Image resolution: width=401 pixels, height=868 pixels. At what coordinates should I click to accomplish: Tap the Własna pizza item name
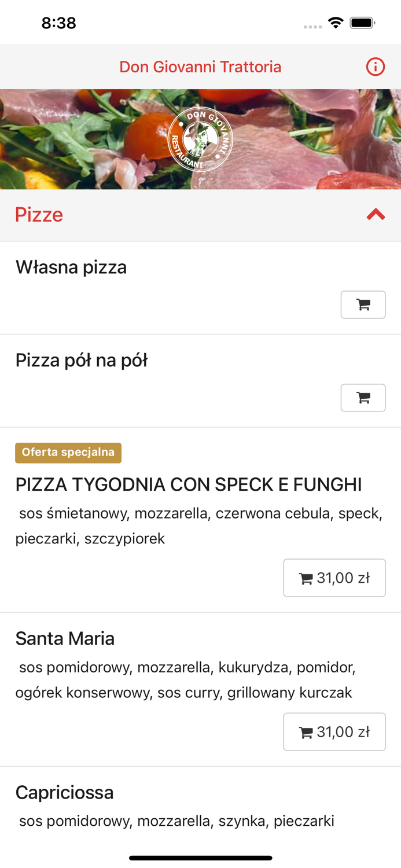tap(71, 267)
